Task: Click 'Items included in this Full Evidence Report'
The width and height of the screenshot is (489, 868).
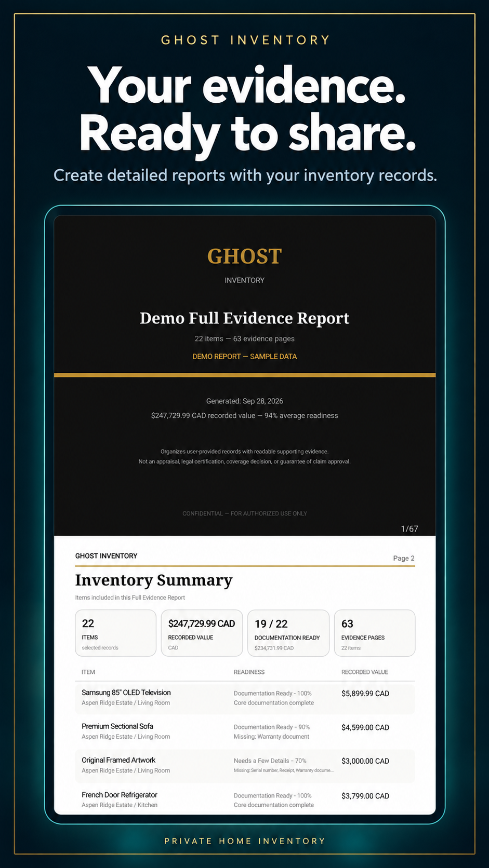Action: coord(130,598)
